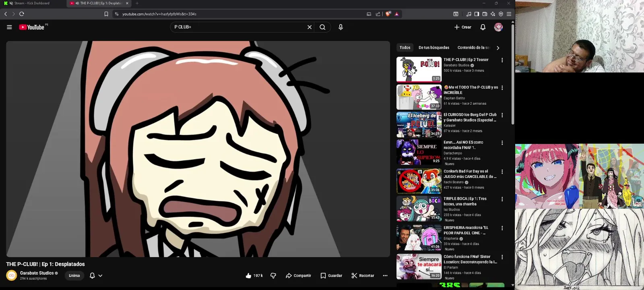The width and height of the screenshot is (644, 290).
Task: Toggle the browser sidebar panel
Action: tap(477, 14)
